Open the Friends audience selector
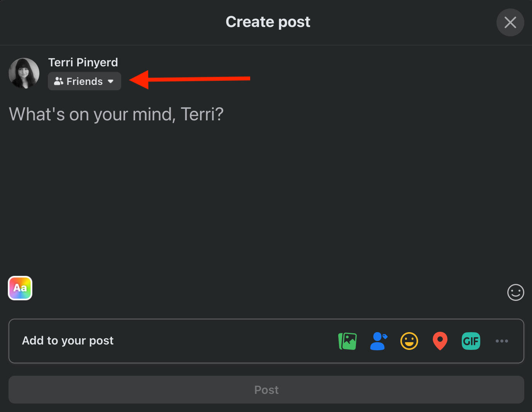 85,81
